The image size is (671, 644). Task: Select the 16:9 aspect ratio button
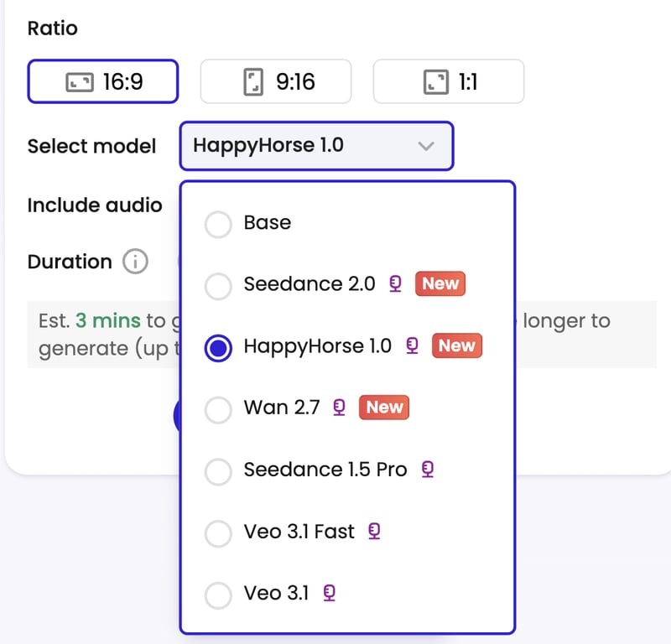(x=102, y=81)
